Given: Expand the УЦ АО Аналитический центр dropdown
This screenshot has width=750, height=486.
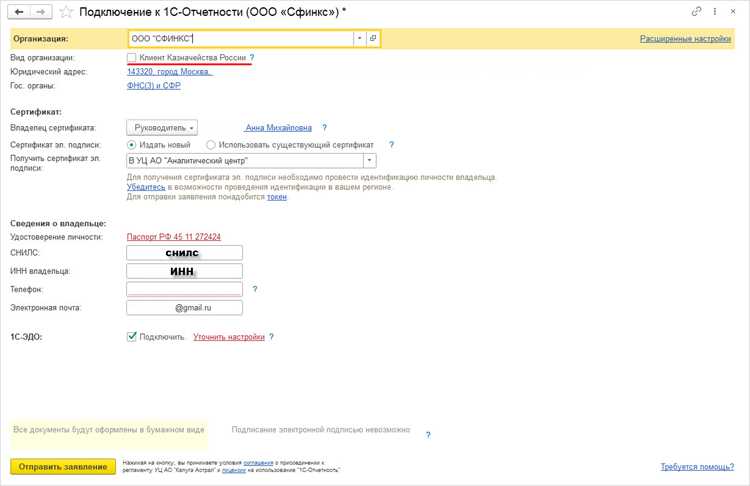Looking at the screenshot, I should click(x=369, y=161).
